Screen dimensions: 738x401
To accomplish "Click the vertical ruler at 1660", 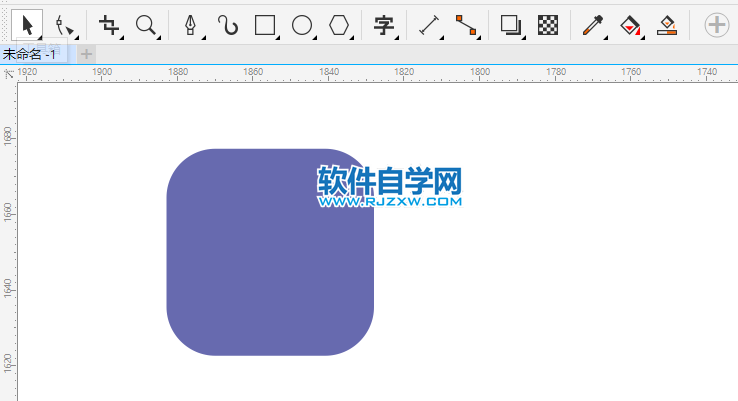I will tap(8, 213).
